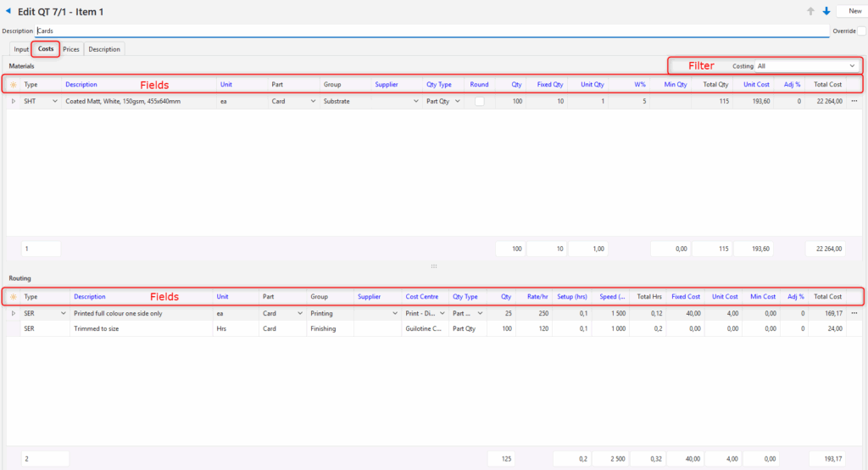The image size is (868, 470).
Task: Toggle the Override checkbox
Action: coord(861,31)
